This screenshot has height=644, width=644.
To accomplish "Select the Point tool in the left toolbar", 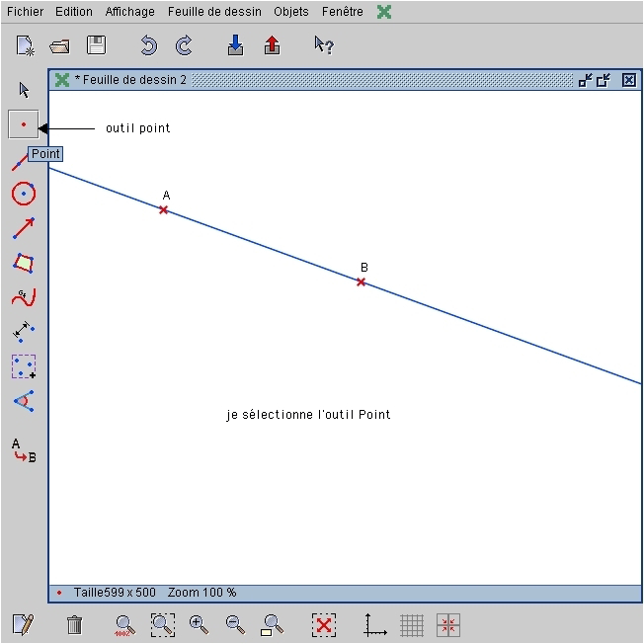I will [23, 125].
